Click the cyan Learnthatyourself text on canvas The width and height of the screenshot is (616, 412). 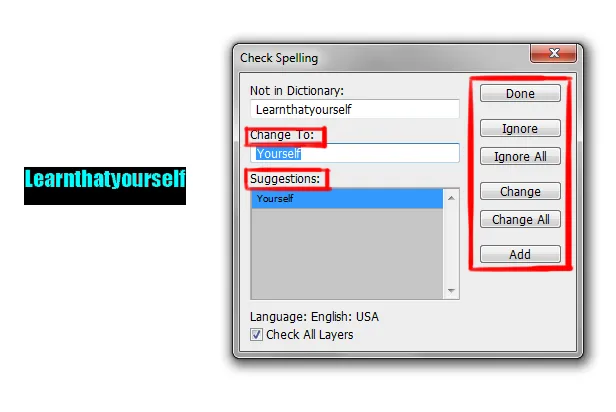(105, 182)
